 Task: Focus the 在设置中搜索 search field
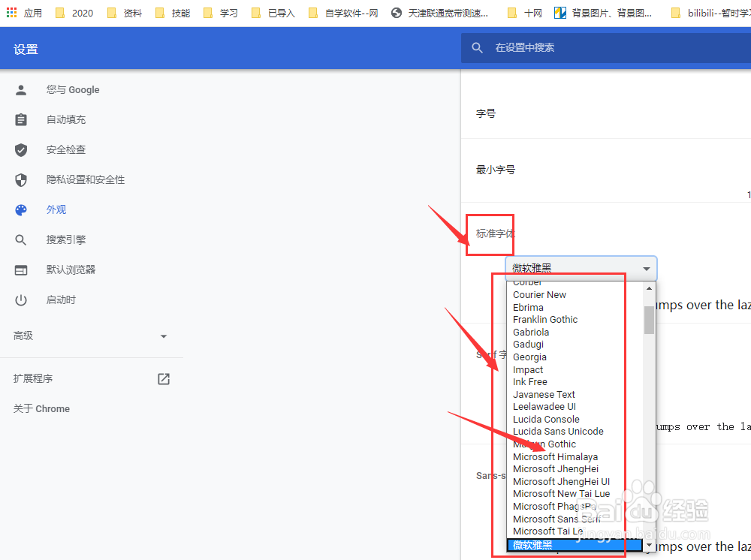tap(606, 47)
